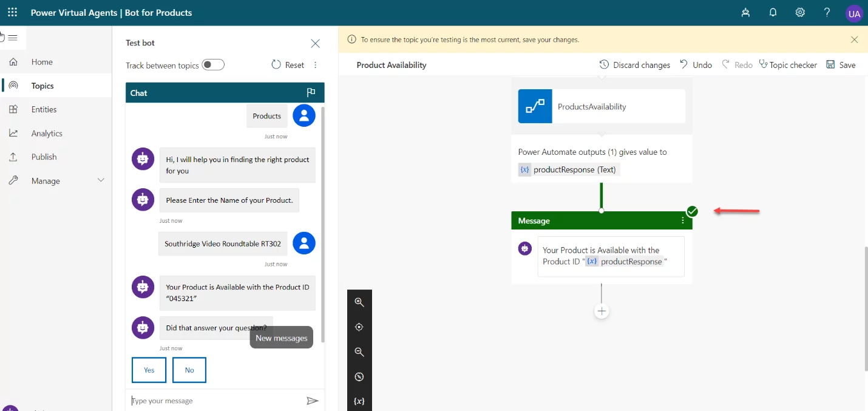This screenshot has width=868, height=411.
Task: Click the green checkmark on Message node
Action: coord(692,211)
